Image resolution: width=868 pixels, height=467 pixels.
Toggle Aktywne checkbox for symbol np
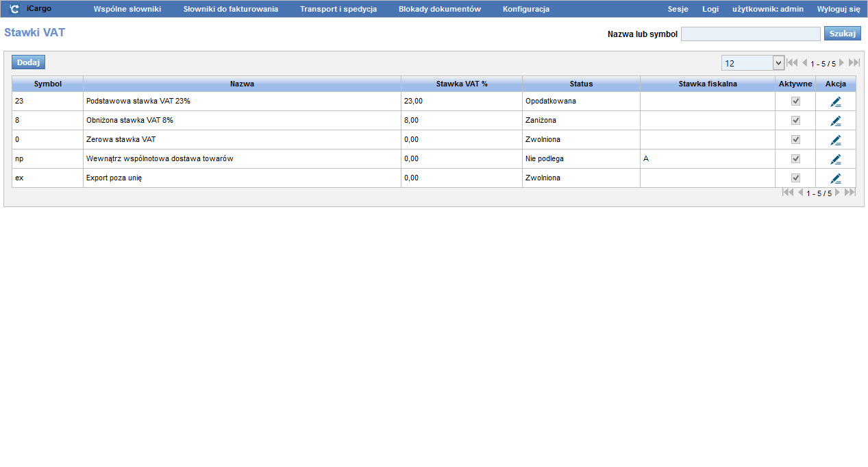[x=795, y=158]
